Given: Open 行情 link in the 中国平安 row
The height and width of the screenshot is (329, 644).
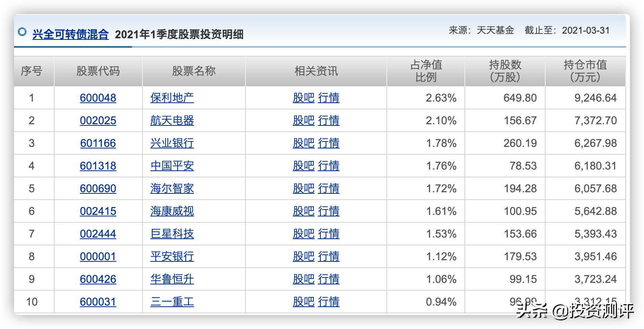Looking at the screenshot, I should 329,166.
